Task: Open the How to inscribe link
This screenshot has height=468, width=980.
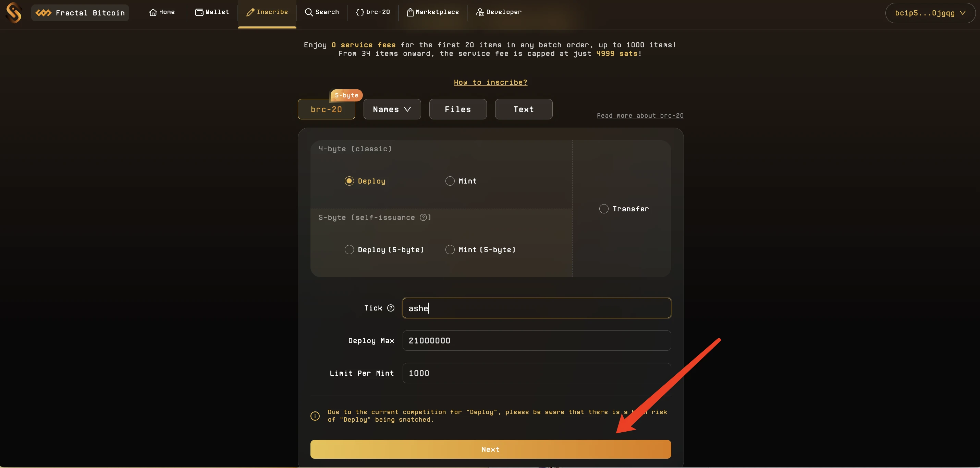Action: pos(490,82)
